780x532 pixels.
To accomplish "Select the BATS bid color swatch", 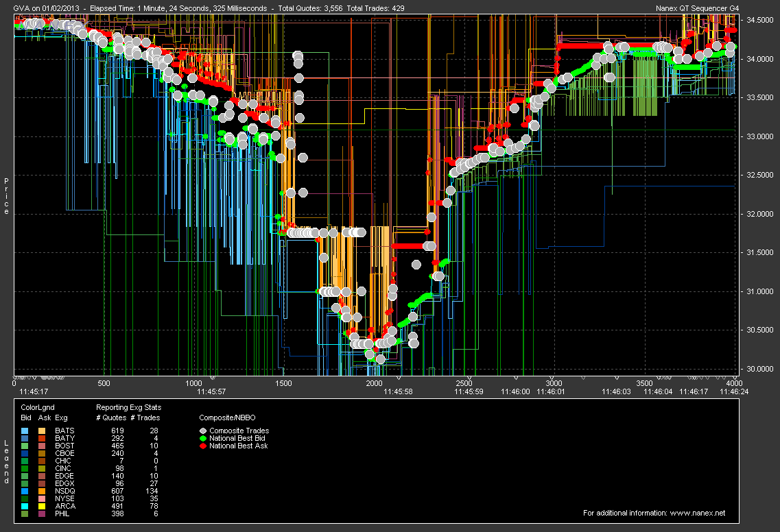I will coord(25,431).
